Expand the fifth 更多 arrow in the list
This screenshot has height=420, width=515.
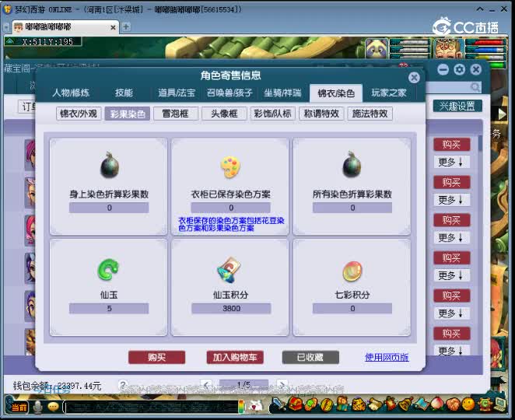click(x=450, y=313)
